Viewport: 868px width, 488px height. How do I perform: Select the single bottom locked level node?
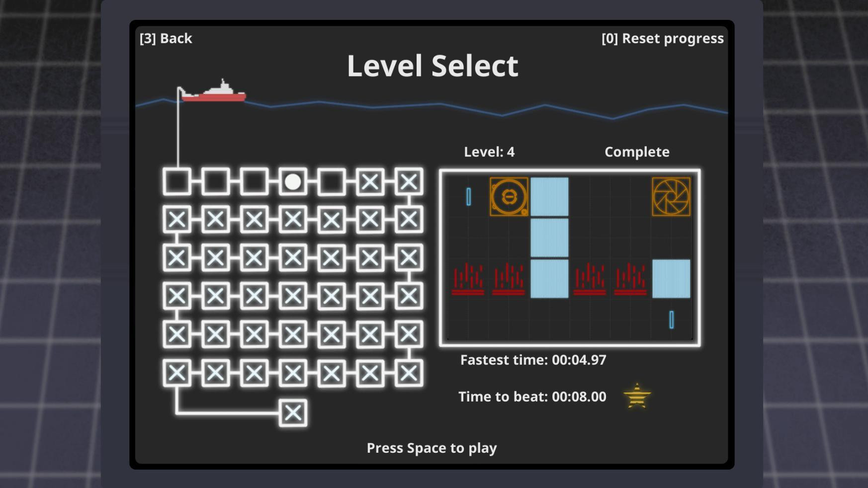(x=293, y=412)
